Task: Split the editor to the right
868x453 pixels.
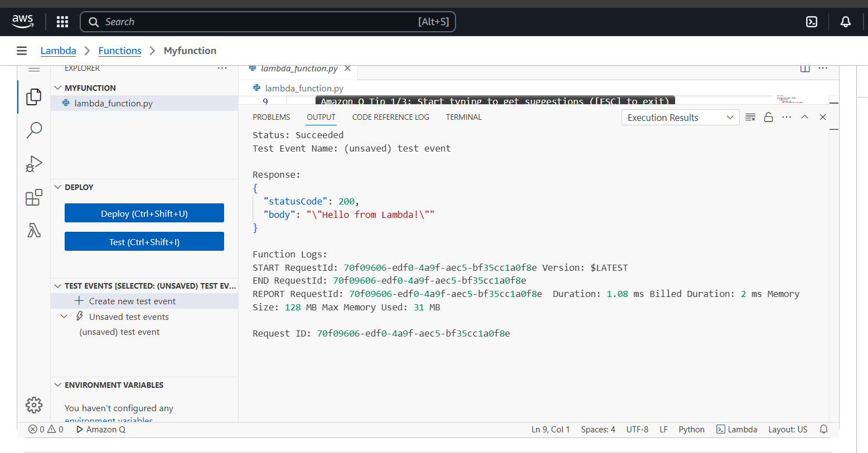Action: click(805, 68)
